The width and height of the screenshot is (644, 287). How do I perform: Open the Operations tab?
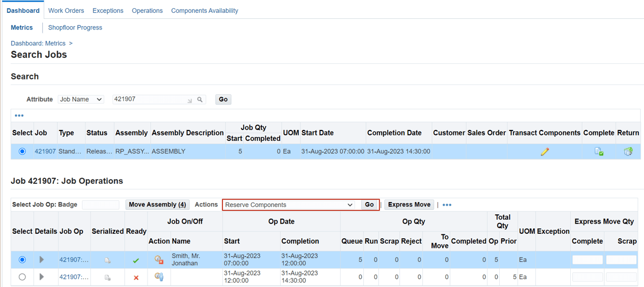click(147, 11)
